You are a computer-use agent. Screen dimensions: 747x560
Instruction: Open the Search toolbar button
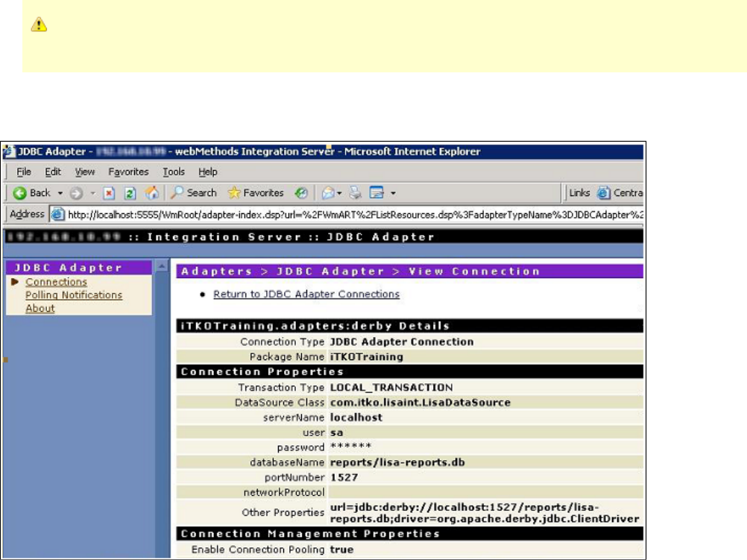194,192
